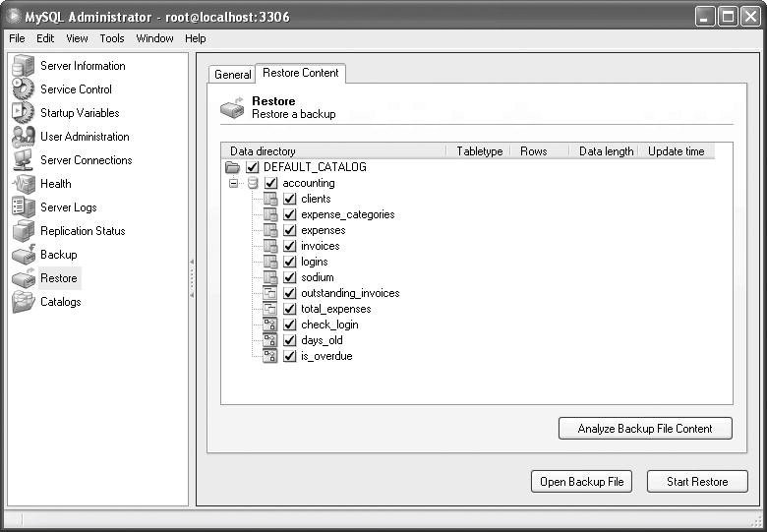The height and width of the screenshot is (532, 767).
Task: Uncheck the invoices table checkbox
Action: point(289,246)
